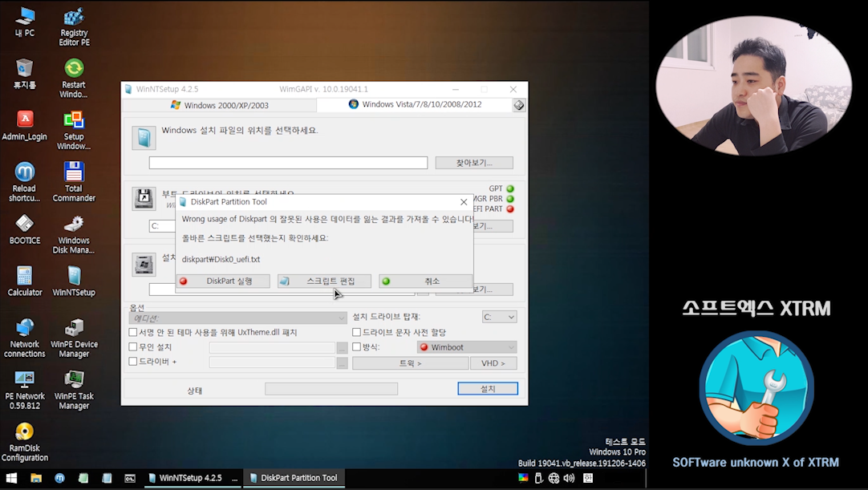Viewport: 868px width, 490px height.
Task: Open the Admin_Login desktop icon
Action: point(24,126)
